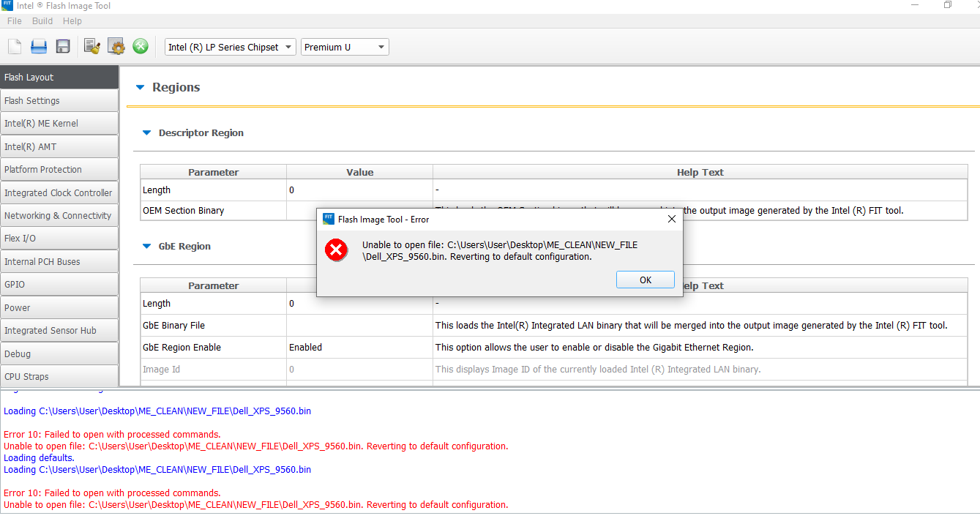Open the CPU Straps sidebar tab
980x524 pixels.
click(59, 377)
